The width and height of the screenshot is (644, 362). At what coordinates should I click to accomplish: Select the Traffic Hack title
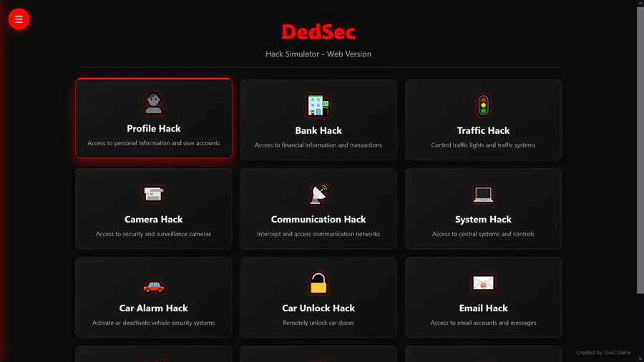[484, 130]
